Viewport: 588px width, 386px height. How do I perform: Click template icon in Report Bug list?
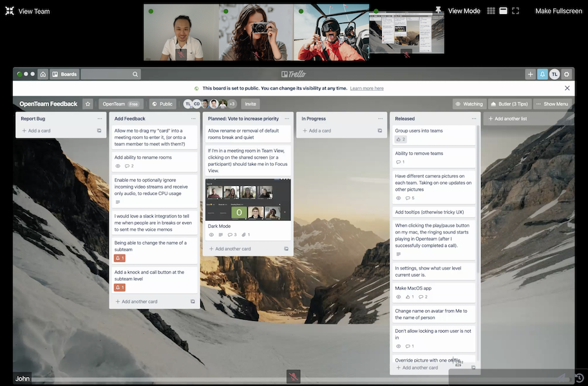(x=99, y=131)
